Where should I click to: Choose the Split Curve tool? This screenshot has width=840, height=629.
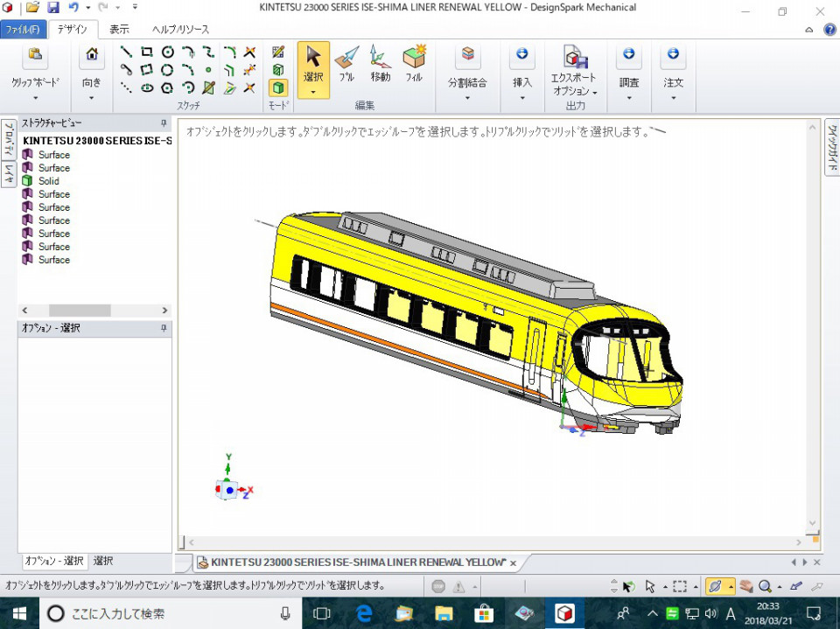[x=249, y=70]
